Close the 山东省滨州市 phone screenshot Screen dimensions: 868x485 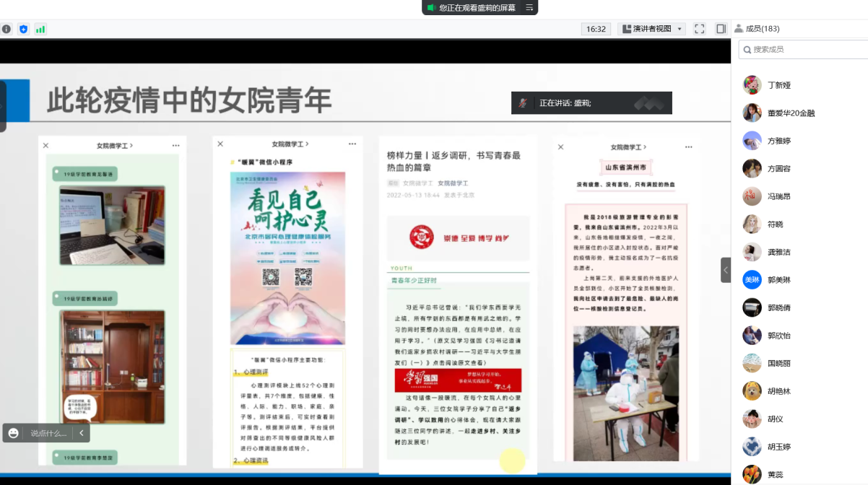[x=560, y=147]
